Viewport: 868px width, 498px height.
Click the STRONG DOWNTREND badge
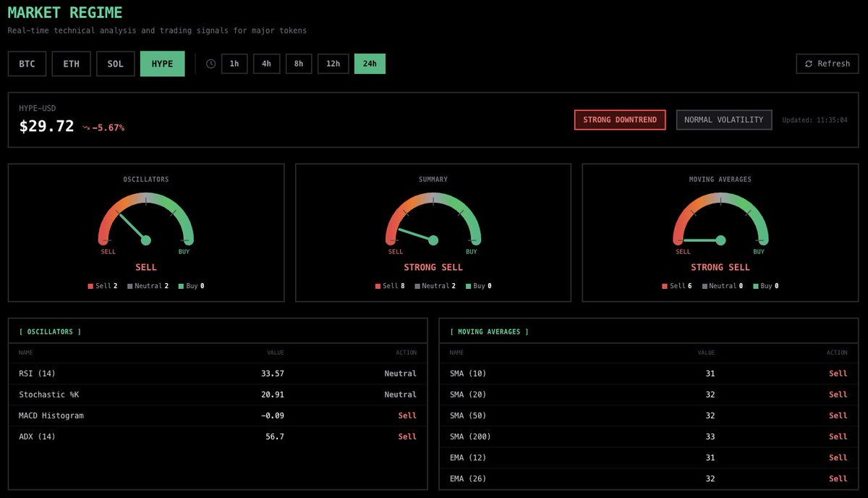click(x=620, y=120)
